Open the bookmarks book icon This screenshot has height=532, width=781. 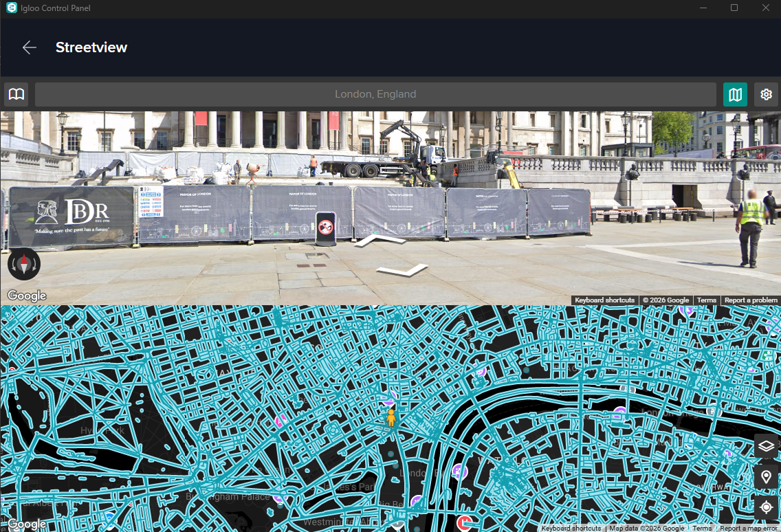coord(16,94)
